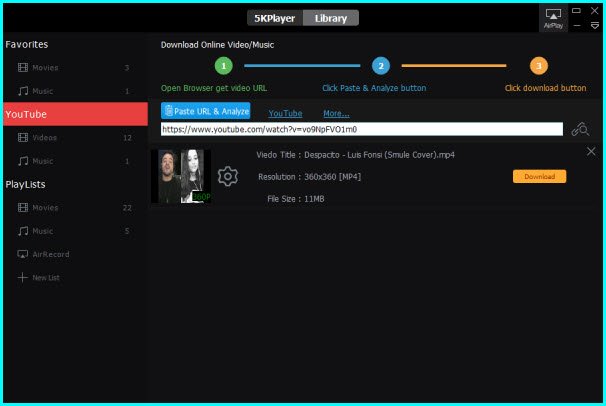Viewport: 606px width, 406px height.
Task: Click inside the YouTube URL input field
Action: 362,129
